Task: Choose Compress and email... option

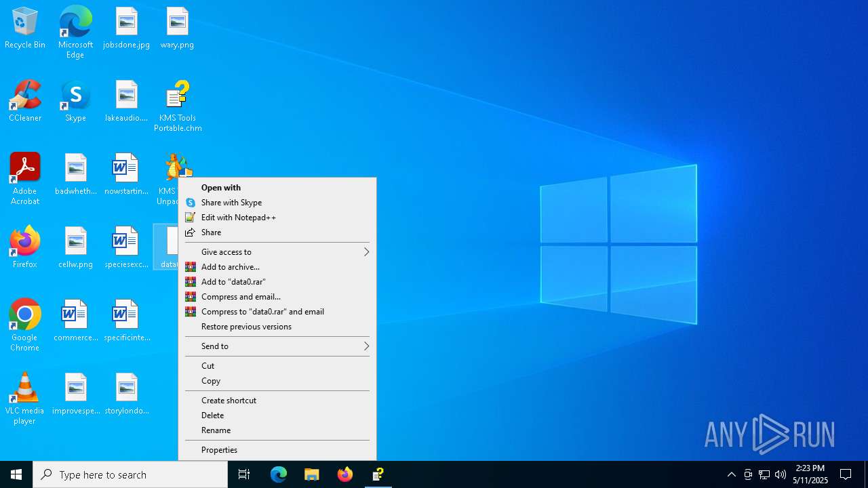Action: [x=277, y=297]
